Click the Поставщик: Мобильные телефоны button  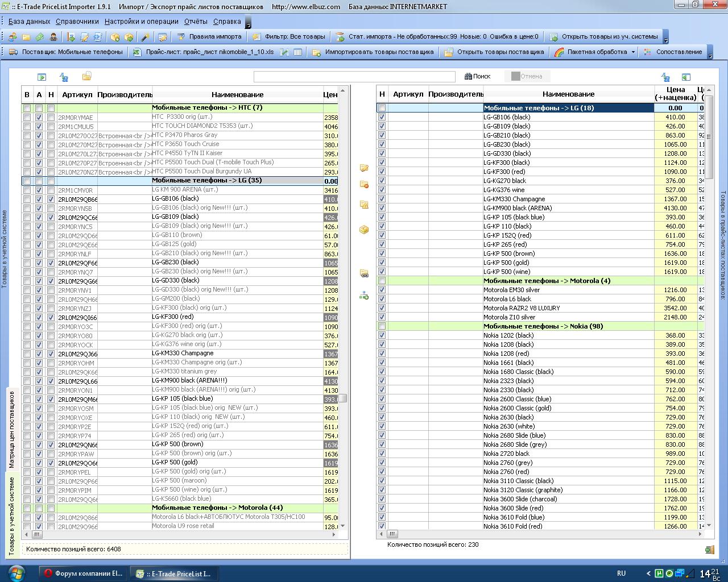[66, 52]
